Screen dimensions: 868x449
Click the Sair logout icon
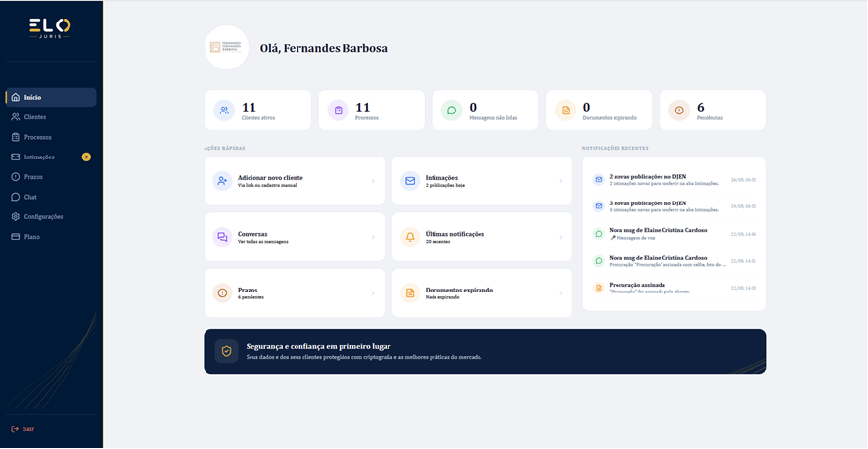15,429
